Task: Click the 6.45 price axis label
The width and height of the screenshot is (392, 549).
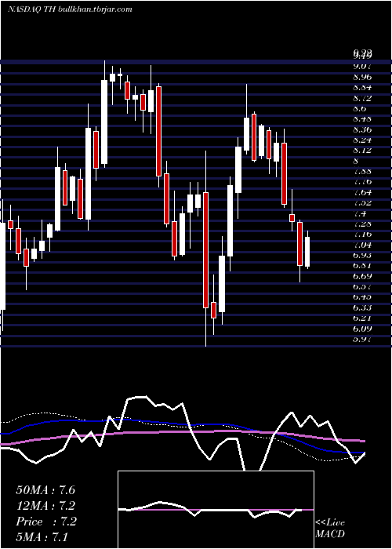Action: click(362, 297)
